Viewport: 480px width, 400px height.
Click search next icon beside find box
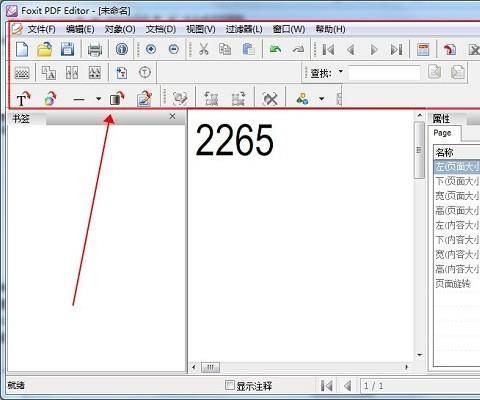(x=457, y=72)
